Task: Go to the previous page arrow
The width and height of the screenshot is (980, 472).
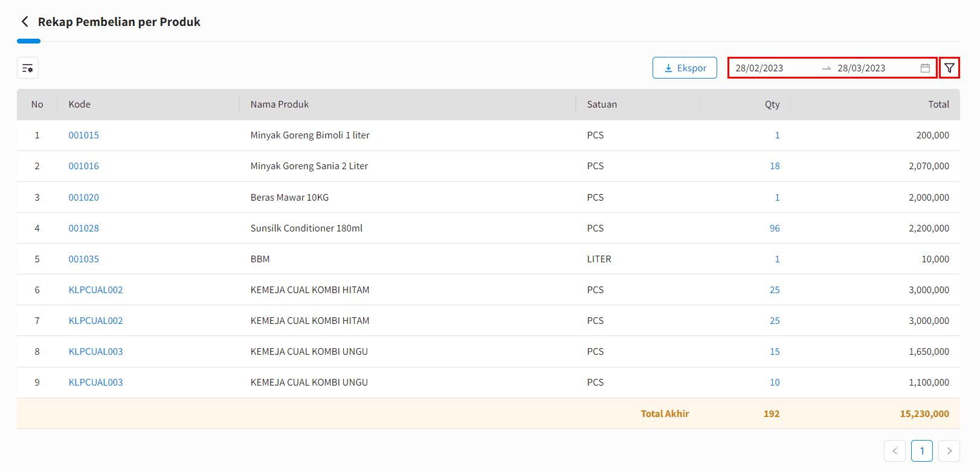Action: coord(895,451)
